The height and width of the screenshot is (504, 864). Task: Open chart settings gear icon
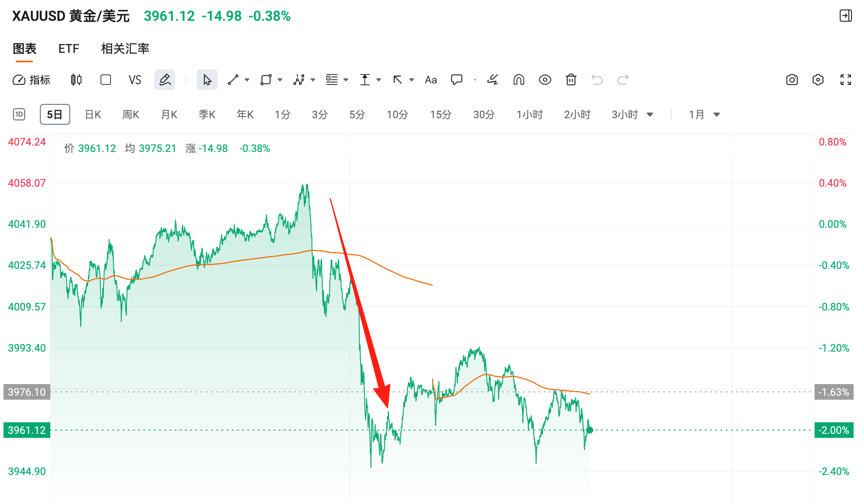pos(818,80)
